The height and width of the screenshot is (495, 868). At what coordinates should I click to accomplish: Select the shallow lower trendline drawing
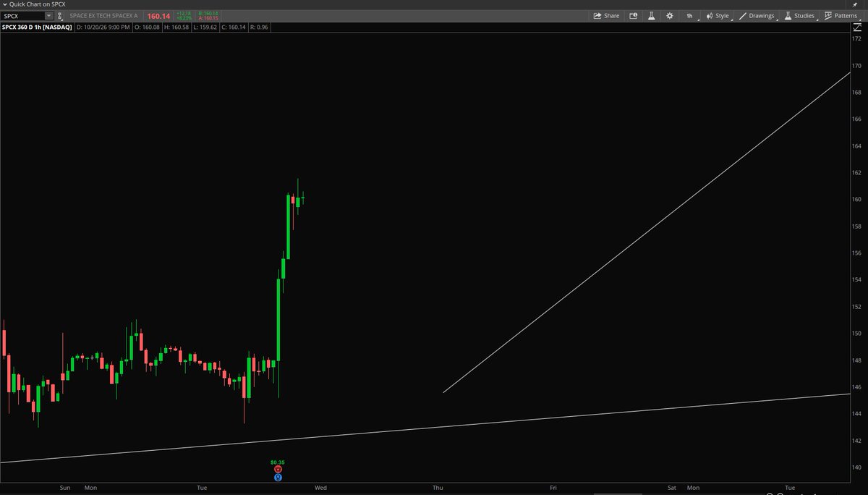click(x=425, y=428)
